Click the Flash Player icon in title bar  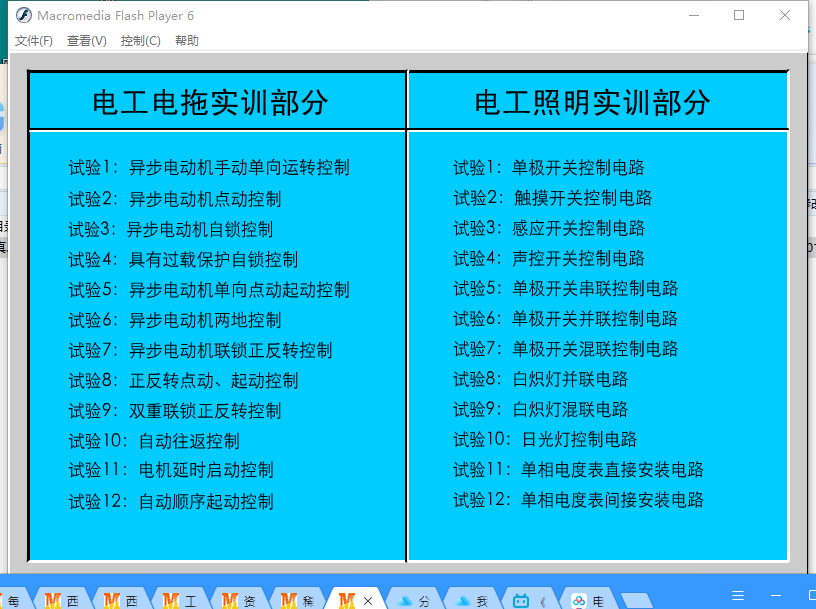(x=23, y=15)
